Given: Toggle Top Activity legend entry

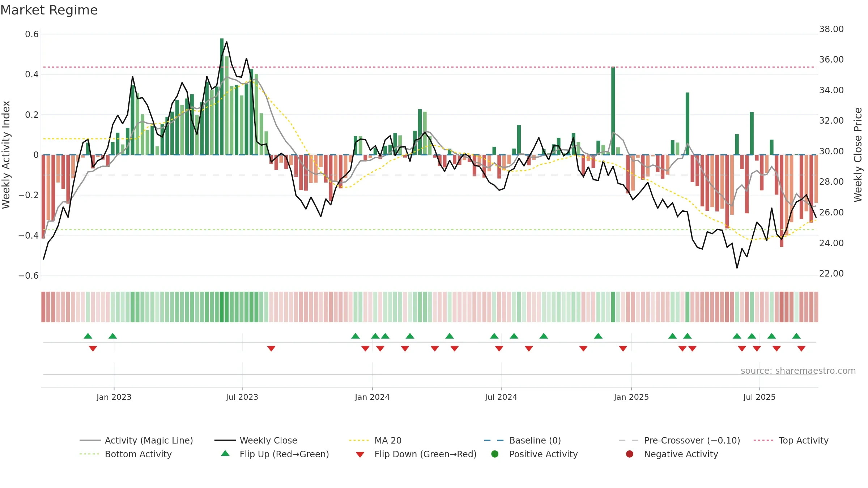Looking at the screenshot, I should click(x=791, y=440).
